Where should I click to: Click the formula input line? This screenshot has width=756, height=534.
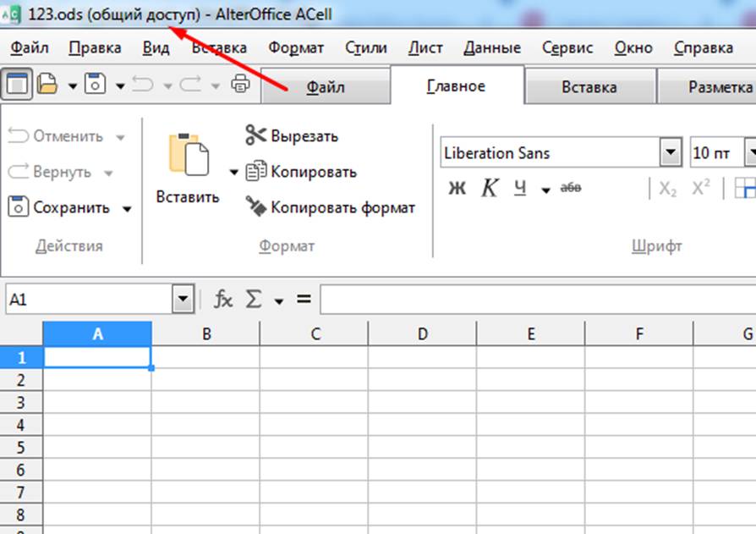pyautogui.click(x=538, y=299)
